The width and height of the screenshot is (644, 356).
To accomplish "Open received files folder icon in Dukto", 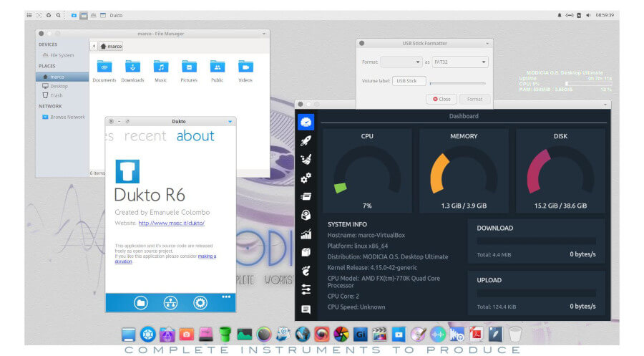I will click(140, 303).
